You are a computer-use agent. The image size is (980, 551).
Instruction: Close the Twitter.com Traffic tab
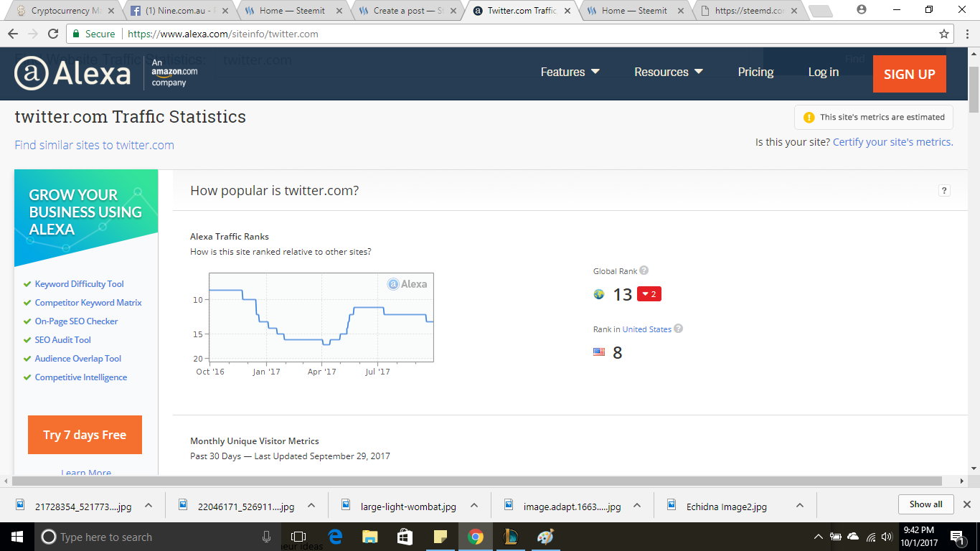(567, 11)
